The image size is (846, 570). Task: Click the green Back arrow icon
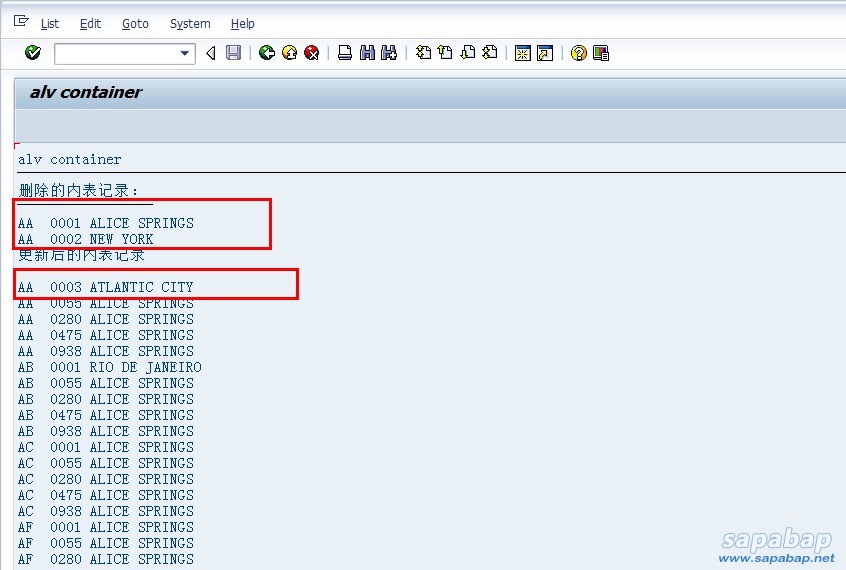[x=266, y=53]
